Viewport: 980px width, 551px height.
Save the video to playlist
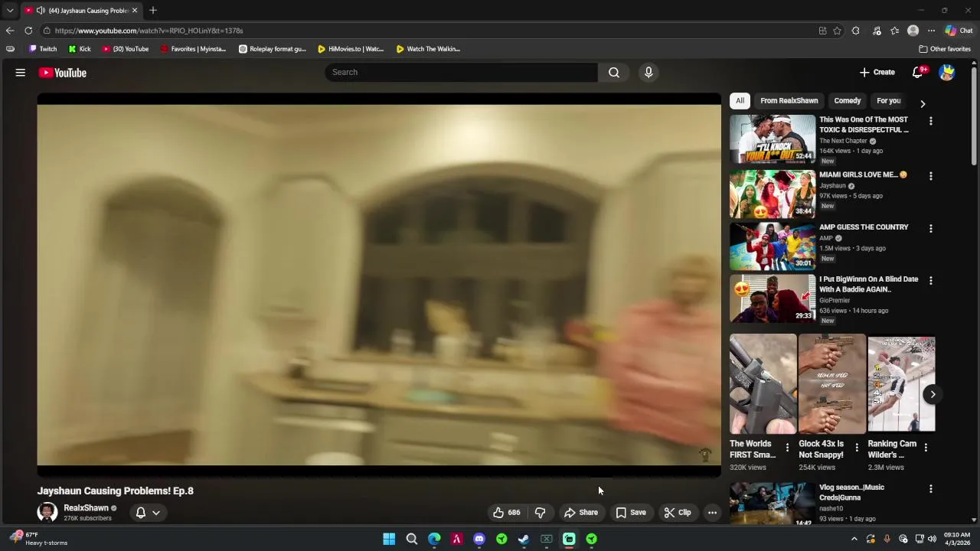click(631, 513)
